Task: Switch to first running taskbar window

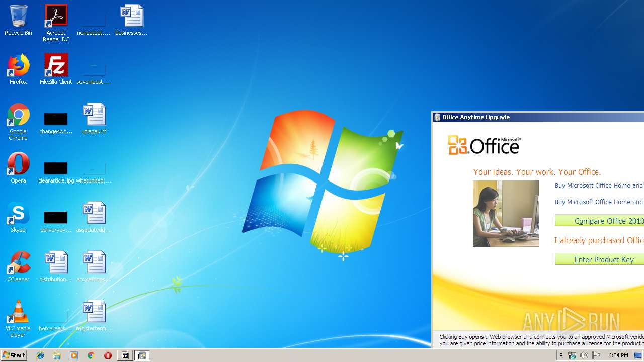Action: pyautogui.click(x=125, y=355)
